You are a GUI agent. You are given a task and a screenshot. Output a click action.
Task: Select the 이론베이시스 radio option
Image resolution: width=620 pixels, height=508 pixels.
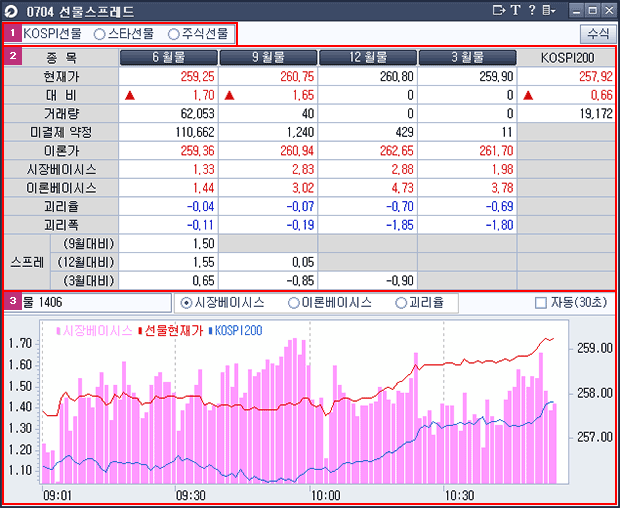(295, 301)
